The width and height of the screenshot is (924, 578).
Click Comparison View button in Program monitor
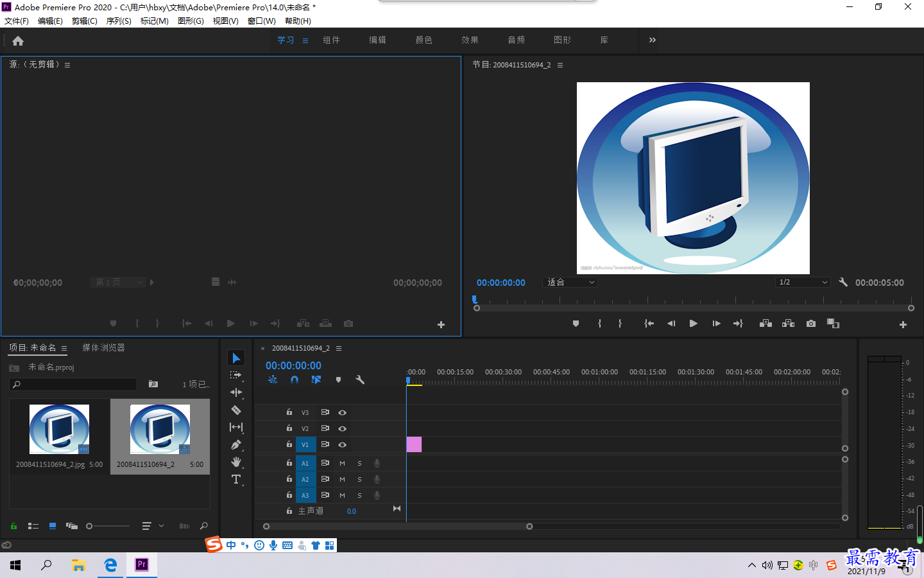pyautogui.click(x=833, y=324)
